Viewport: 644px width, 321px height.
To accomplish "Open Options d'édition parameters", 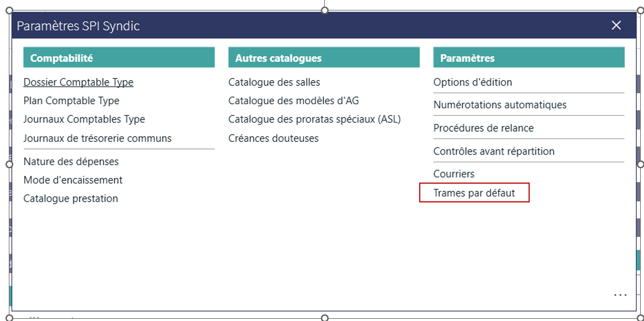I will click(473, 82).
